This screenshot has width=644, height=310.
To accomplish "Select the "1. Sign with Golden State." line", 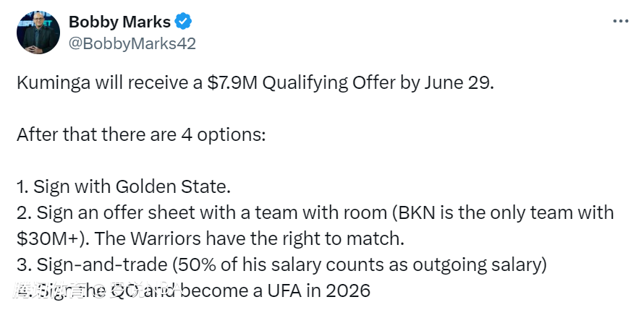I will point(124,187).
